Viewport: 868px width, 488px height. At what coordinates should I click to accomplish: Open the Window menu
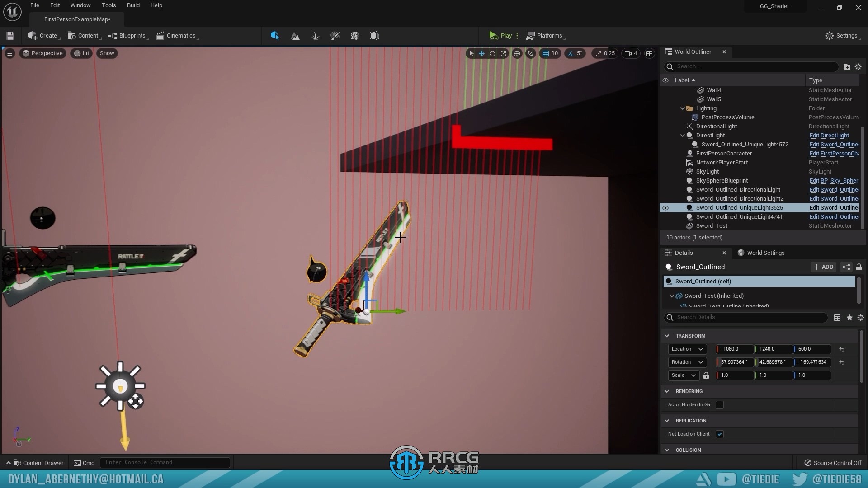tap(80, 5)
